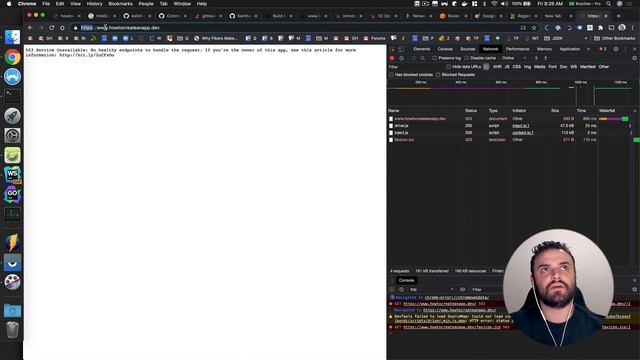Expand more DevTools tabs chevron
640x360 pixels.
pos(588,49)
